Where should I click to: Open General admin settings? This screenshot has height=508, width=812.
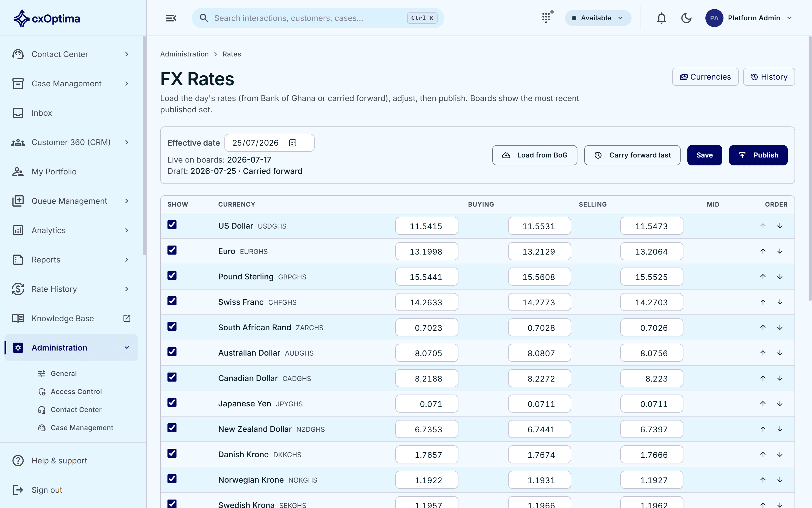pos(64,374)
